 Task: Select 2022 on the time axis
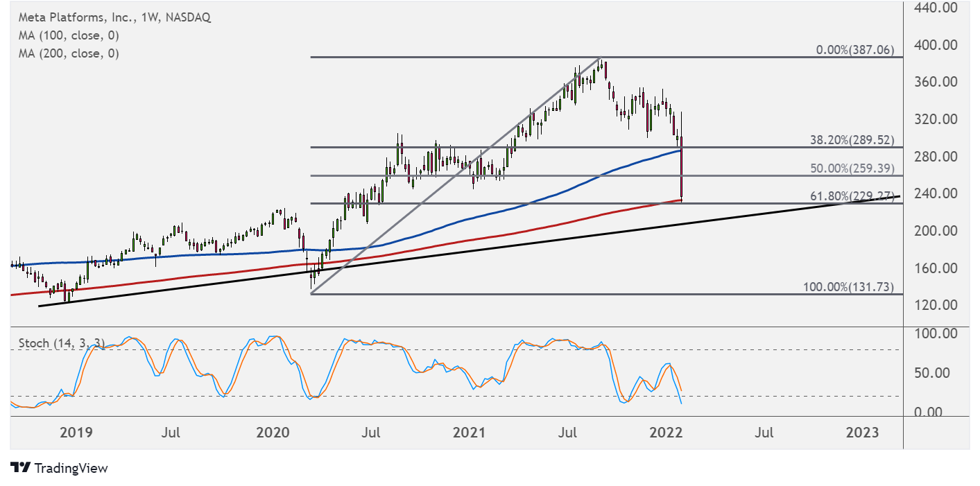(x=666, y=433)
